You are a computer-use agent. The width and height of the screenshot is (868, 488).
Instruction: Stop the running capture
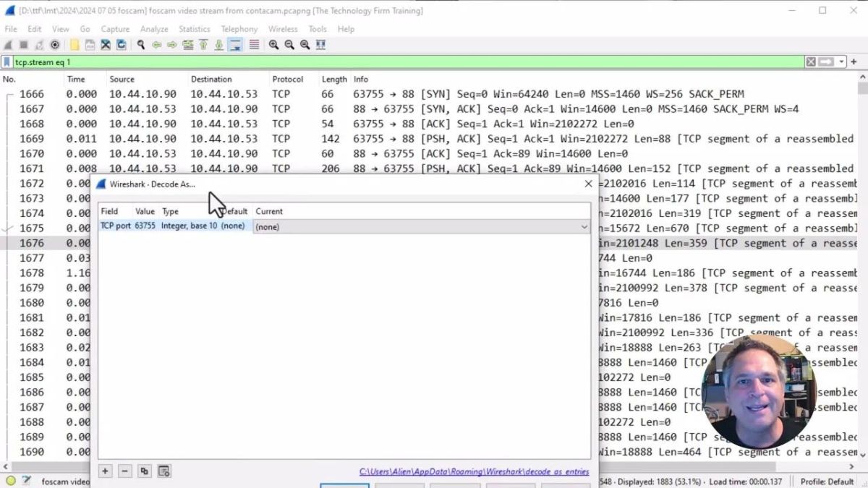23,45
